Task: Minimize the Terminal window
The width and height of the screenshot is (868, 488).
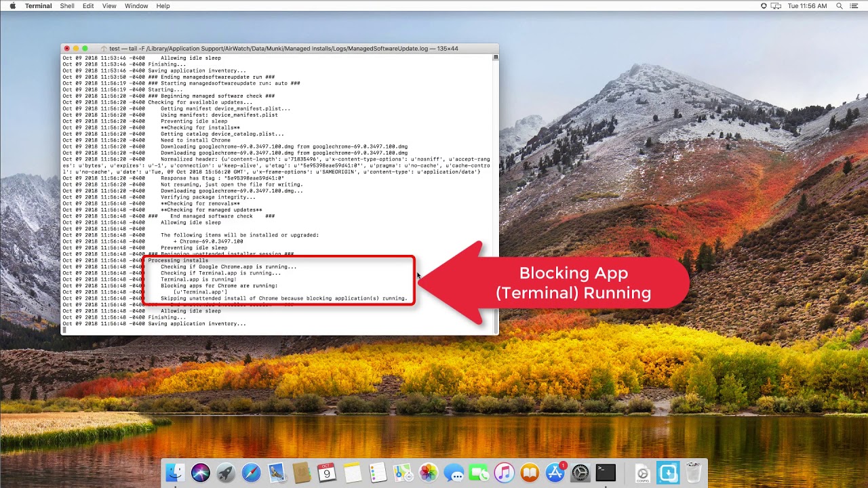Action: click(x=76, y=49)
